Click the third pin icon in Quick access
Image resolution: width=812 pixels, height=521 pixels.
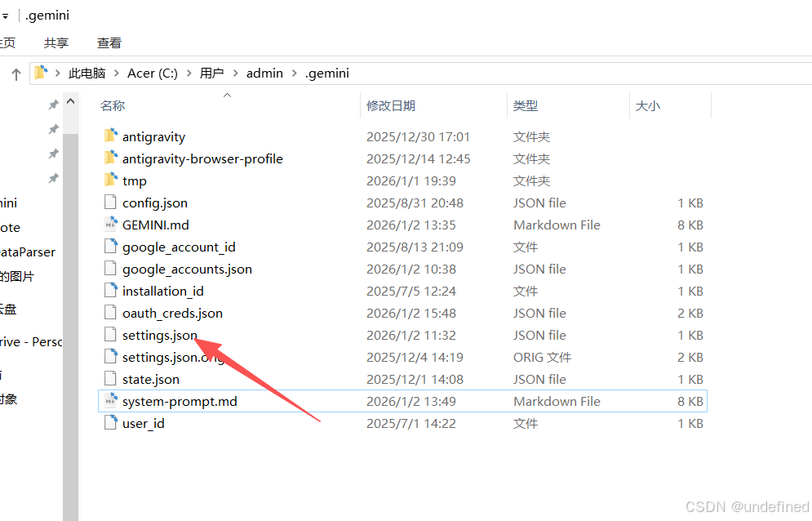pyautogui.click(x=53, y=154)
